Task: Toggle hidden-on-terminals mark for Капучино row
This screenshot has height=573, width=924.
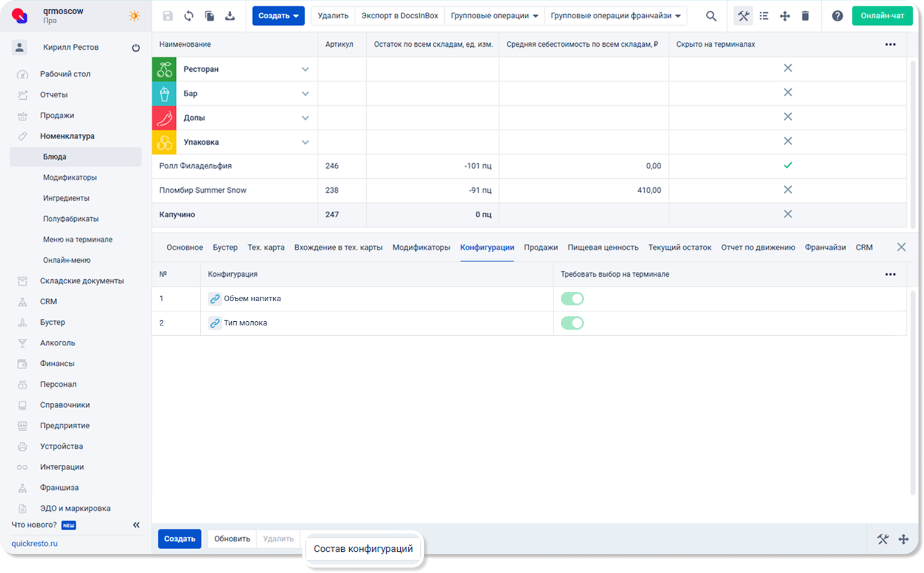Action: (788, 214)
